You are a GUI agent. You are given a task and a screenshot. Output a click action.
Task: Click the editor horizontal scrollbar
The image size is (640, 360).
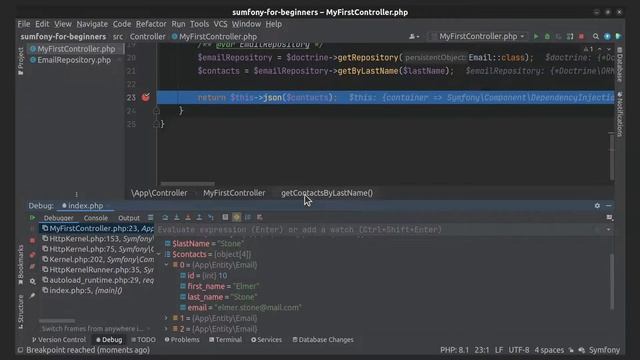tap(187, 184)
